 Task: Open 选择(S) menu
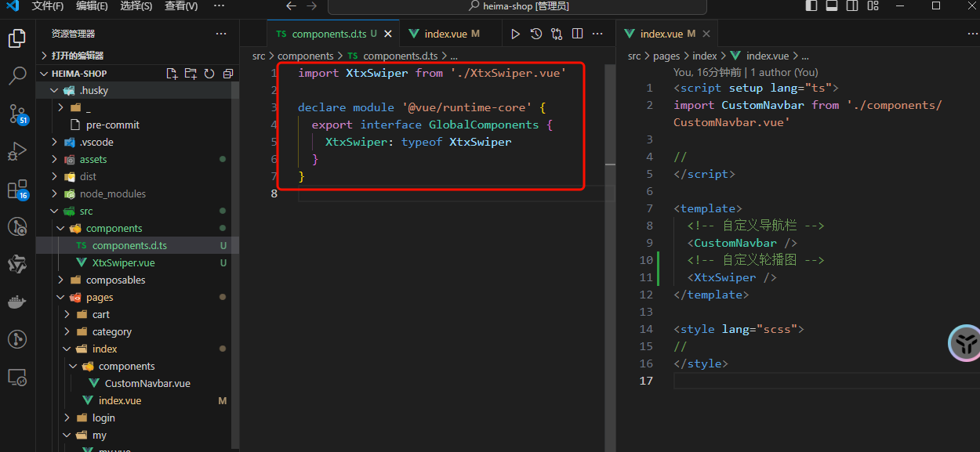[x=136, y=6]
